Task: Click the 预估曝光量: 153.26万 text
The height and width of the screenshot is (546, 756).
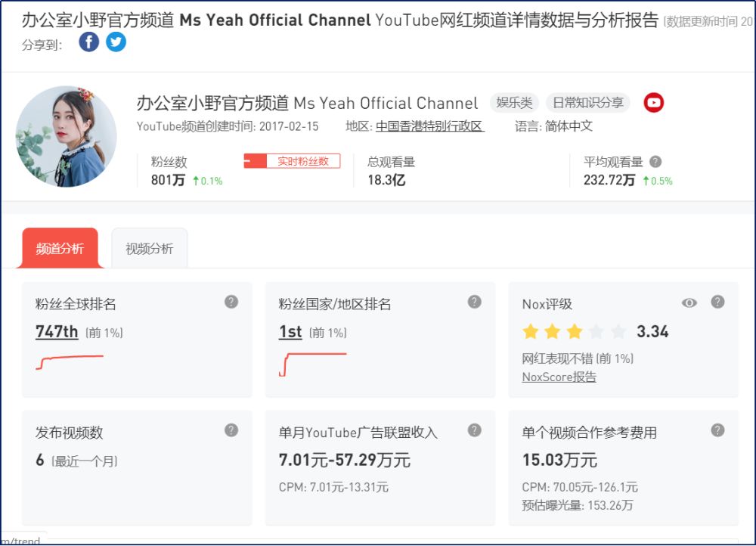Action: pos(577,505)
